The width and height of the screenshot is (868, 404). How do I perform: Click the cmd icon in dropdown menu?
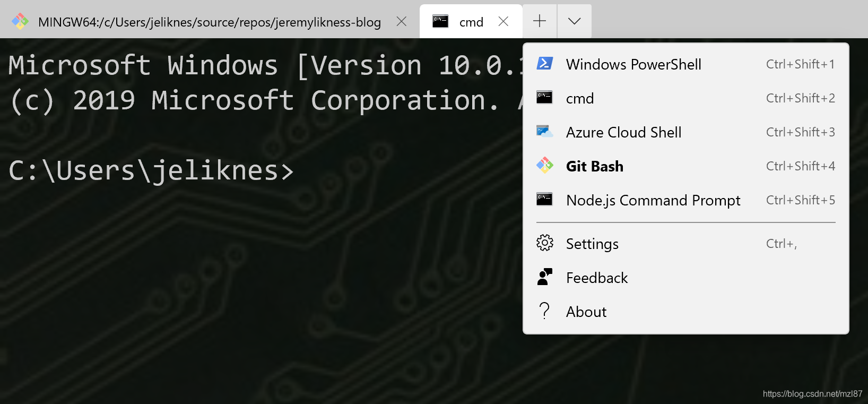click(544, 97)
